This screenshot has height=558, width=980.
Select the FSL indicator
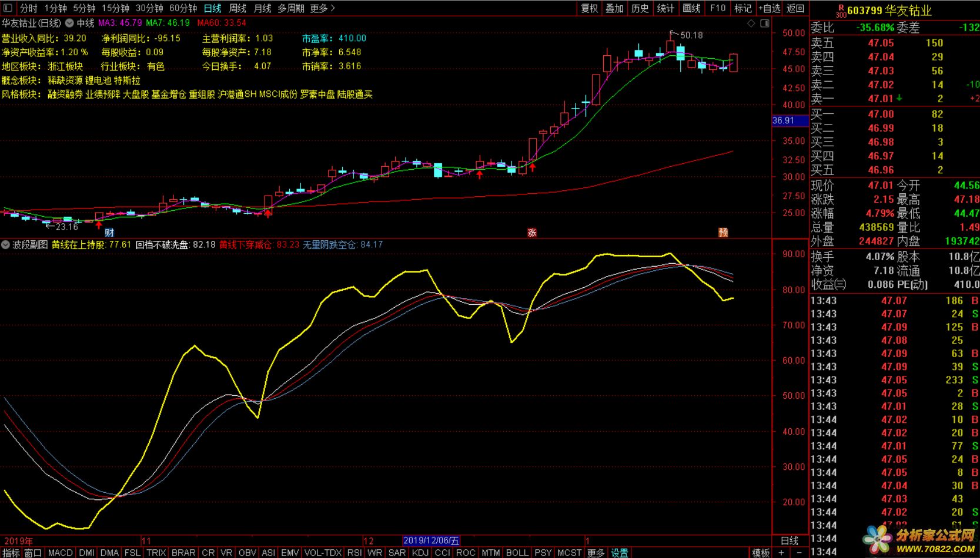pyautogui.click(x=132, y=553)
